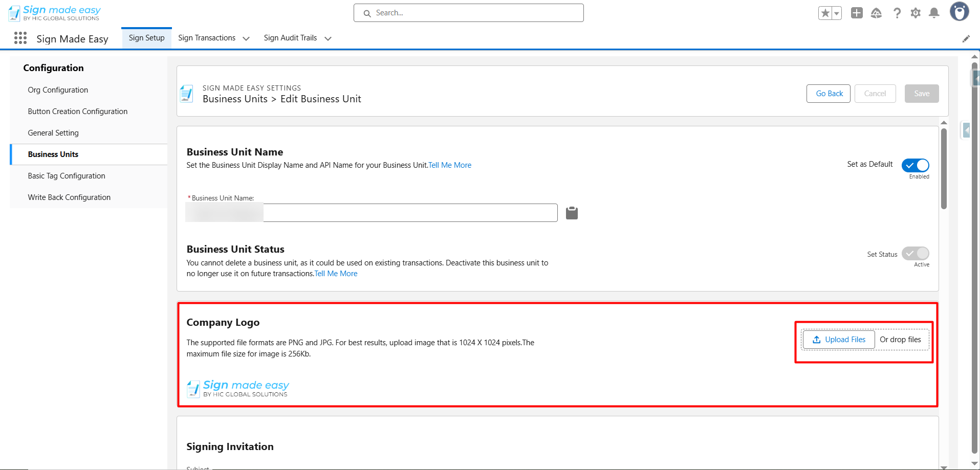This screenshot has height=470, width=980.
Task: Expand the Sign Audit Trails dropdown chevron
Action: click(x=328, y=38)
